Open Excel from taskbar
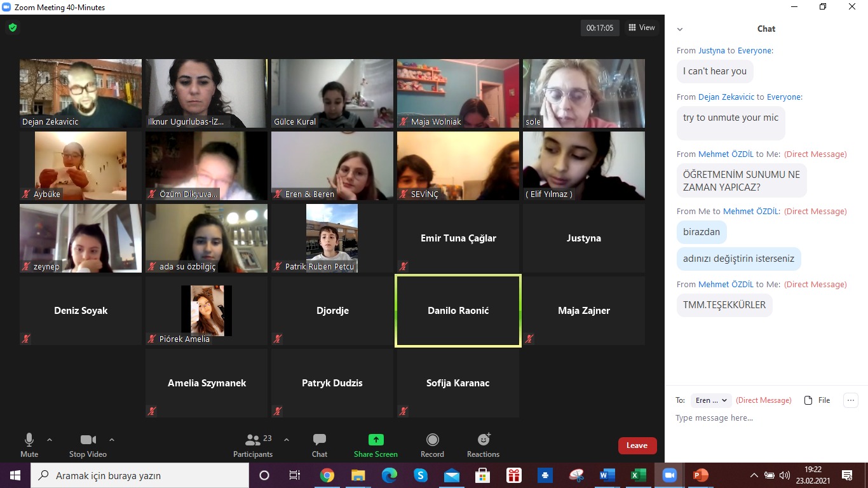868x488 pixels. 639,475
